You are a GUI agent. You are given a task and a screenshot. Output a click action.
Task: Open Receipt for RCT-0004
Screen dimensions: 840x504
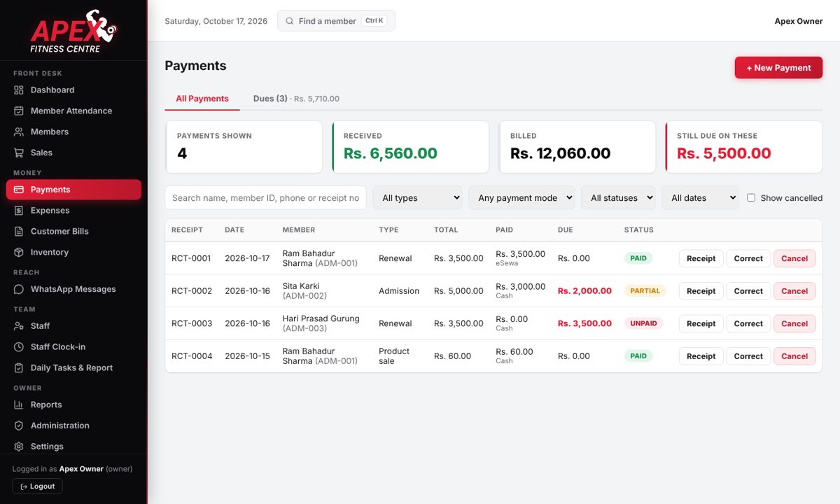pyautogui.click(x=701, y=356)
